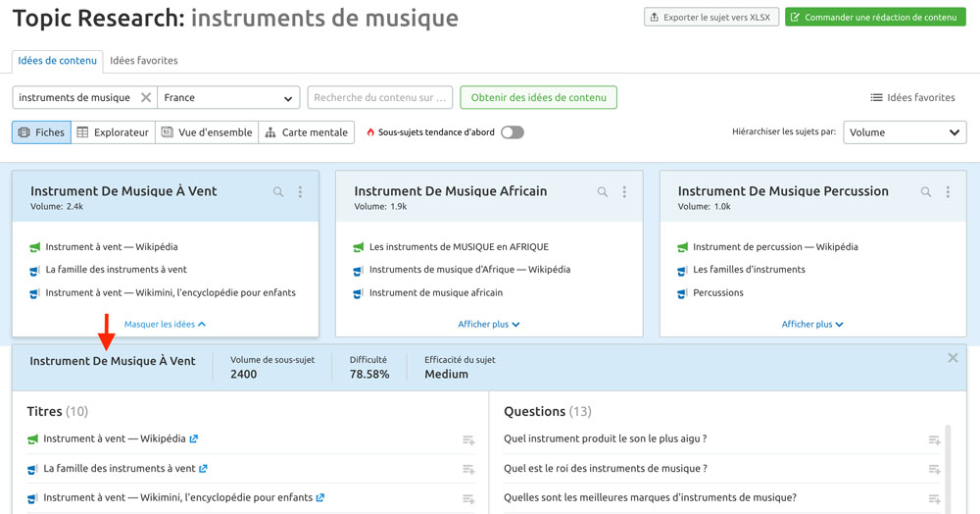Collapse ideas with Masquer les idées
Screen dimensions: 980x514
coord(165,324)
